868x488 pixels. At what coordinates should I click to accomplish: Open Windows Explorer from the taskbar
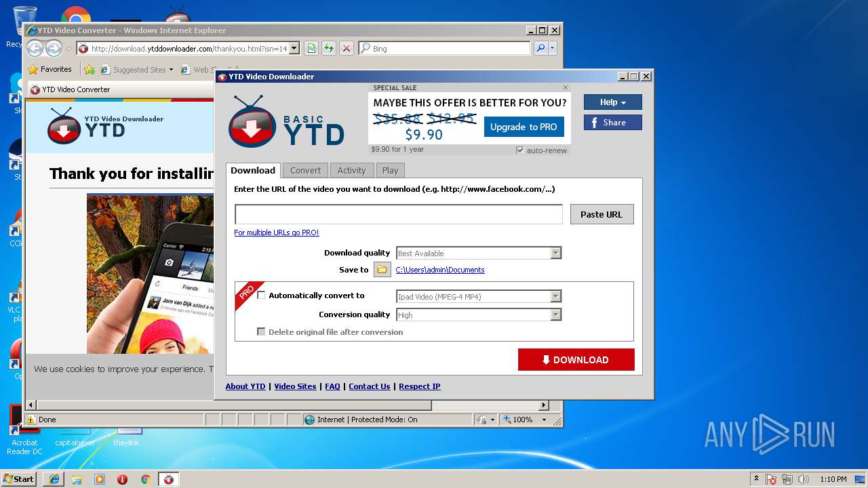[x=77, y=479]
